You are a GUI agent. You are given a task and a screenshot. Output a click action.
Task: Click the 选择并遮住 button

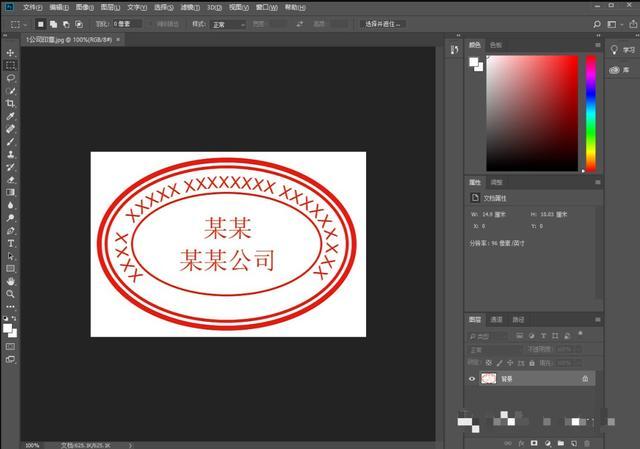[x=383, y=24]
